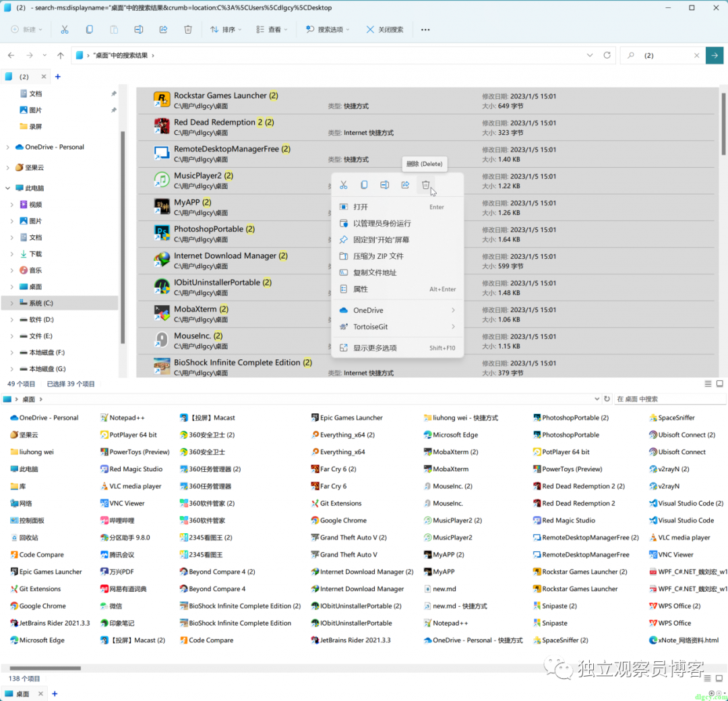Expand 系统 (C:) drive node

(x=11, y=303)
